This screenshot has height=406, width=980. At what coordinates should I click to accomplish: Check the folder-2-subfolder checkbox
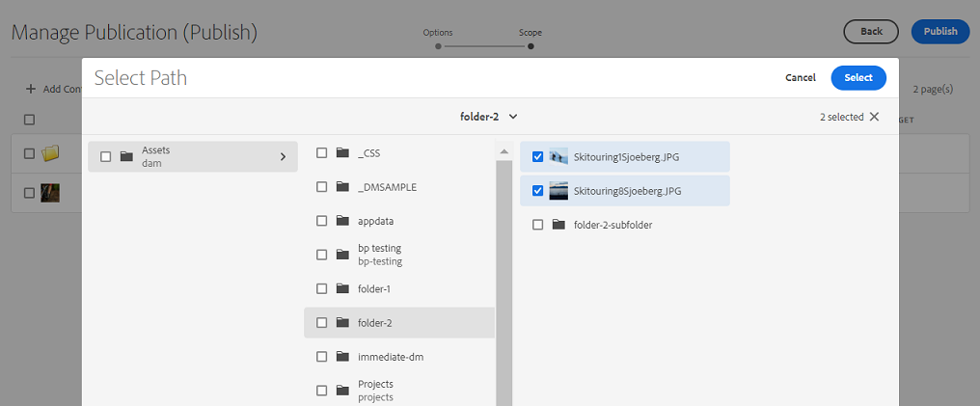(538, 225)
